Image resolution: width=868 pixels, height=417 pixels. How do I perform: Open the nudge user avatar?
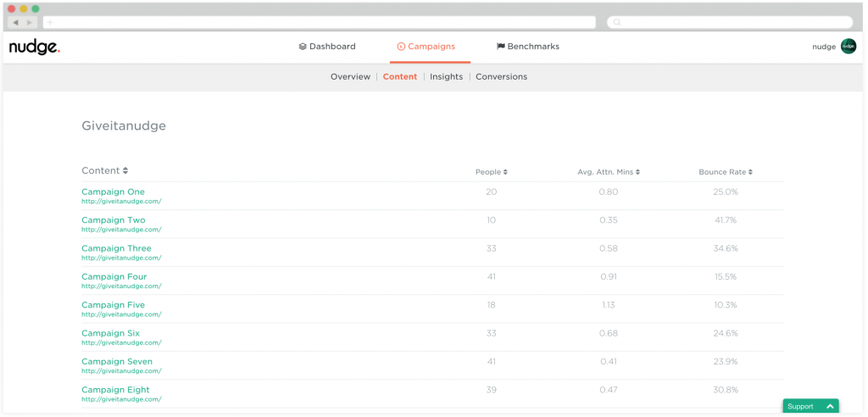coord(848,47)
